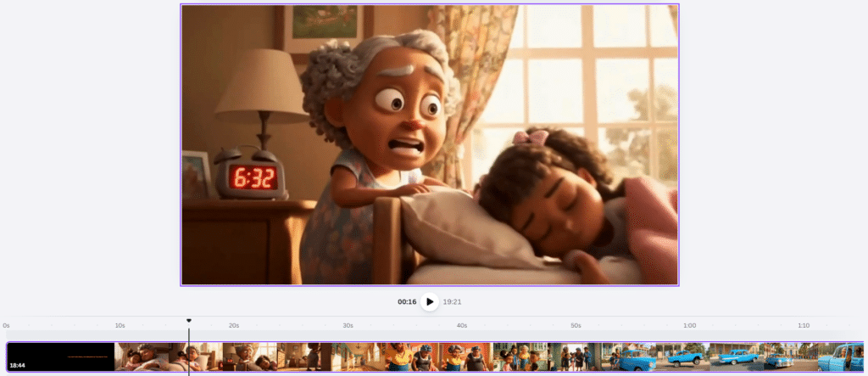This screenshot has width=868, height=376.
Task: Seek to the 1:00 ruler mark
Action: pyautogui.click(x=690, y=326)
